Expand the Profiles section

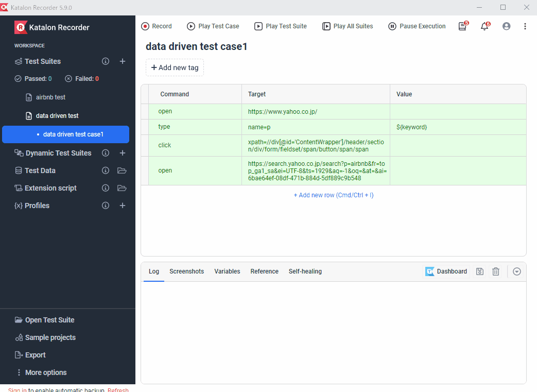[x=37, y=205]
